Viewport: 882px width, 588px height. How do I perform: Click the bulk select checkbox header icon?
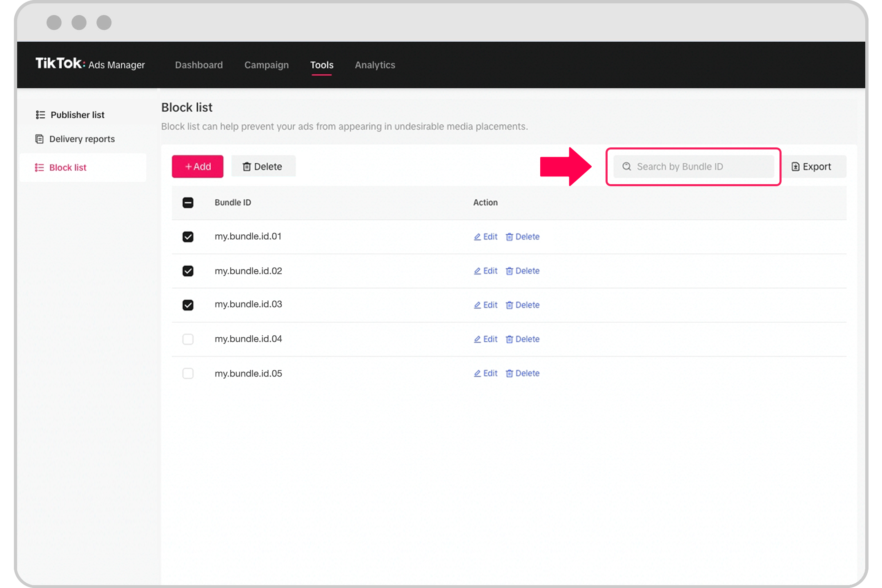(188, 202)
